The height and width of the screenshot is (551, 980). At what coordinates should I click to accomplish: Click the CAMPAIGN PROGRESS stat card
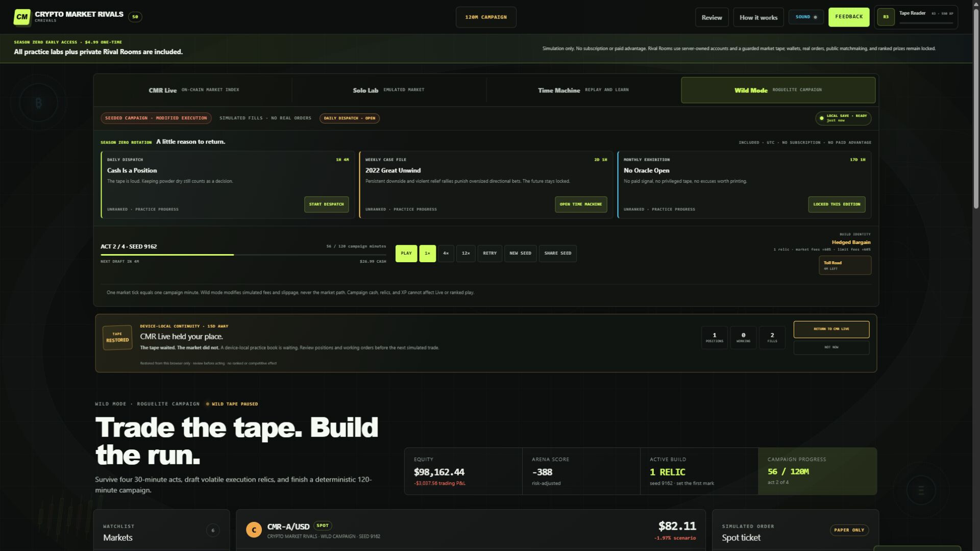point(817,471)
